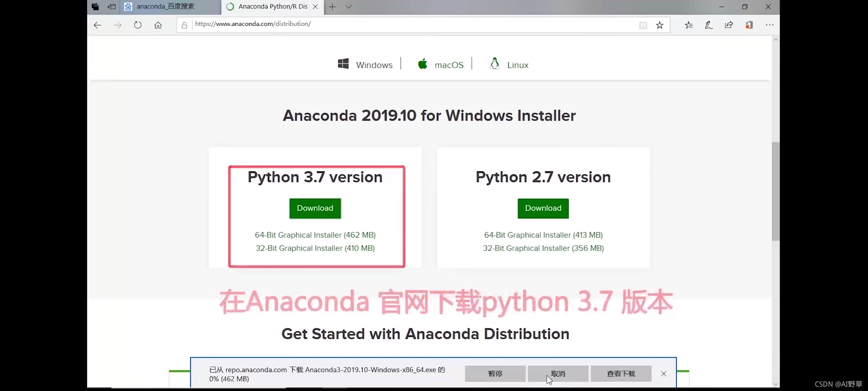Pause the download with 暂停 button
Image resolution: width=868 pixels, height=391 pixels.
click(495, 374)
